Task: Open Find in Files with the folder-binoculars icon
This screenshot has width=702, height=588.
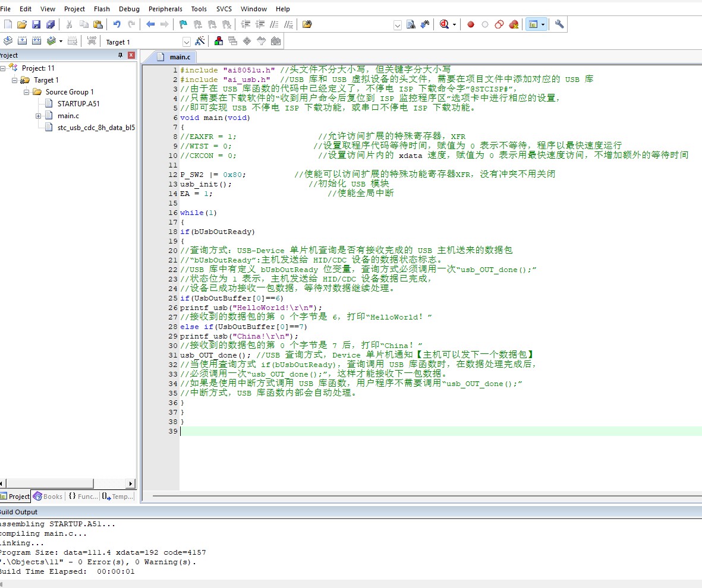Action: point(307,24)
